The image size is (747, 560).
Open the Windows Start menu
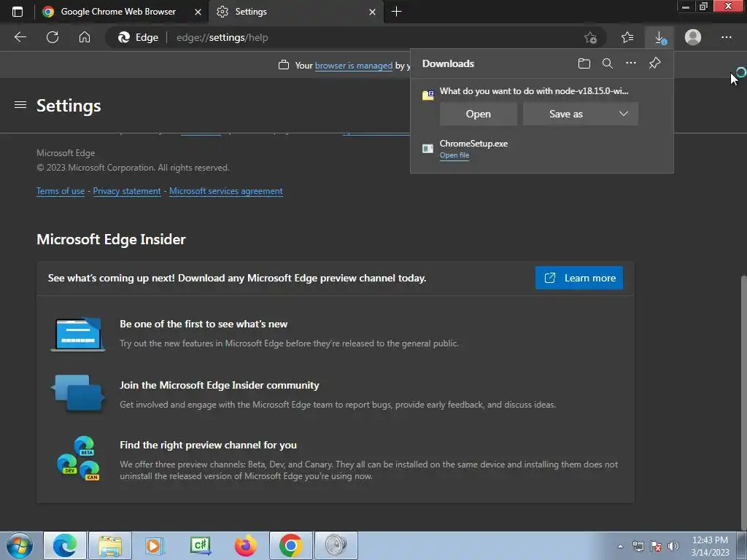20,545
